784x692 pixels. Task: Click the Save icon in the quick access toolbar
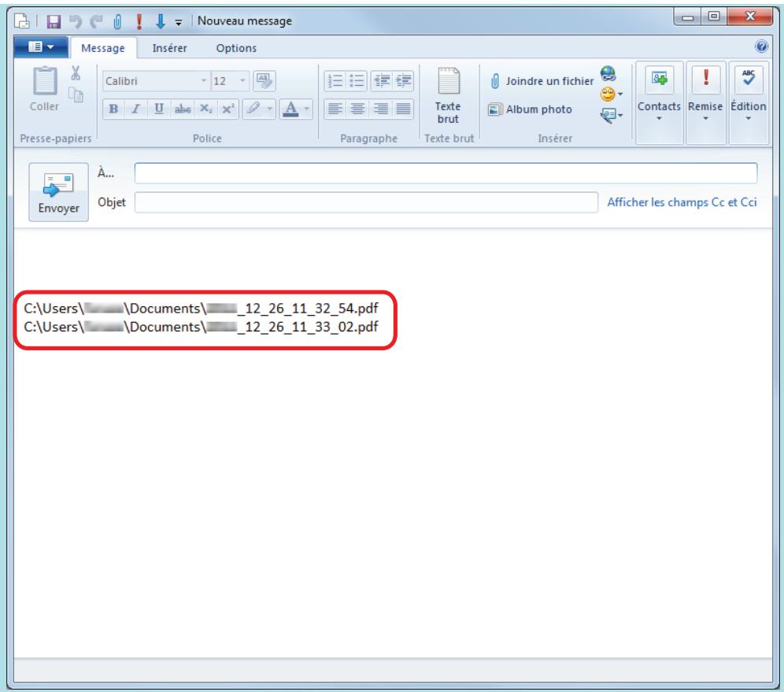(x=54, y=21)
